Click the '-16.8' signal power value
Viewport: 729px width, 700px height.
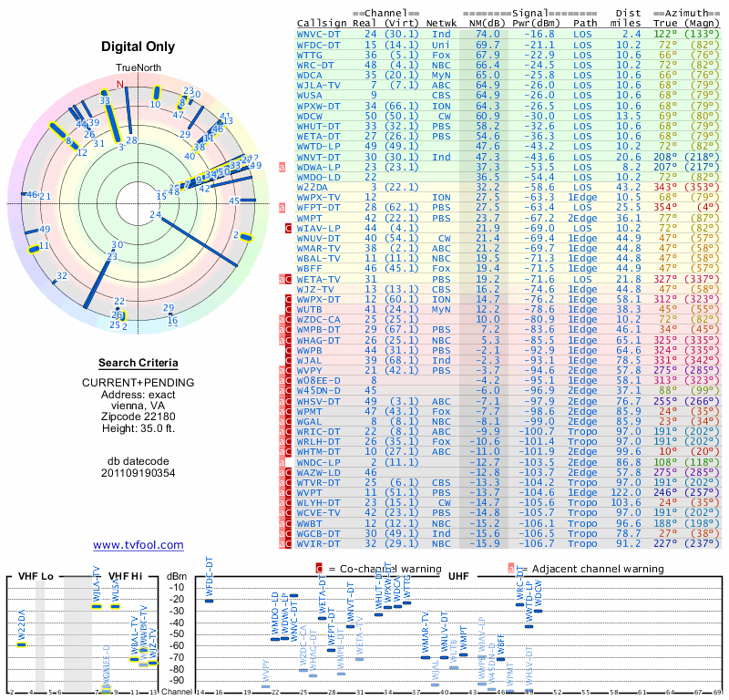tap(539, 35)
